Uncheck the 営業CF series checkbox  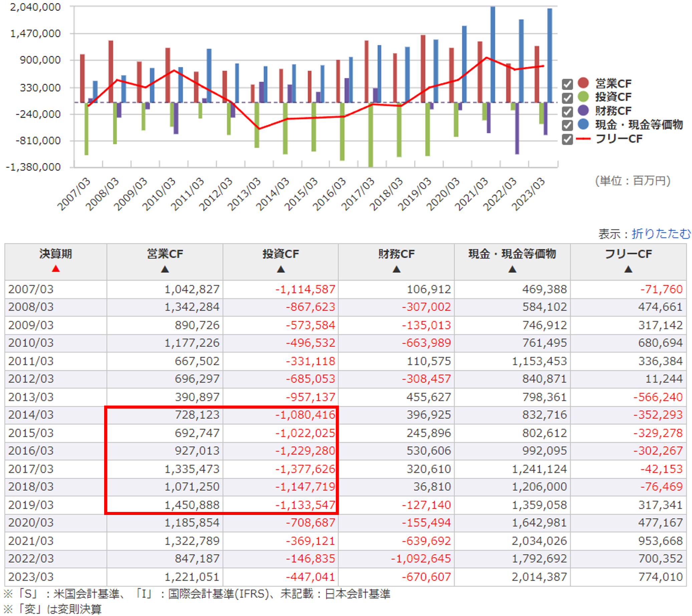[x=567, y=84]
